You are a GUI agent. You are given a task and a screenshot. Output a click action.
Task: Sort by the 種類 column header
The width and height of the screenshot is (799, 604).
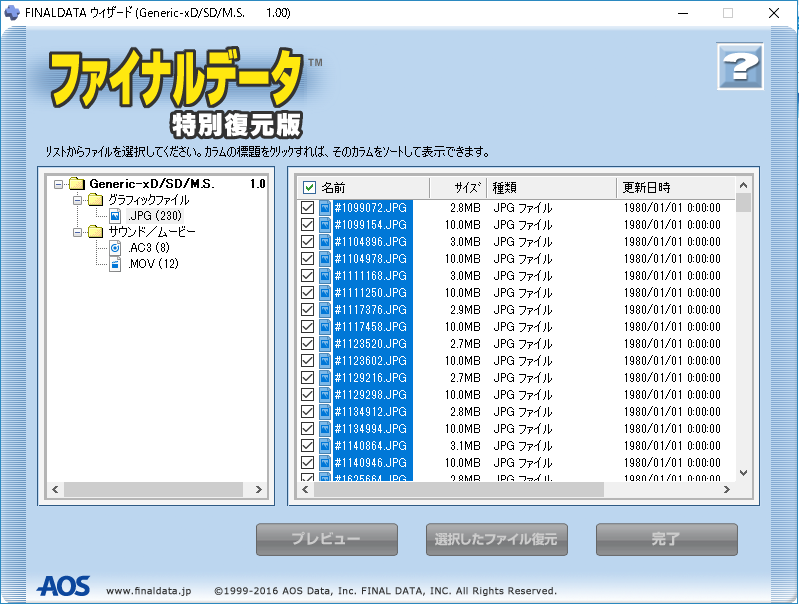552,188
